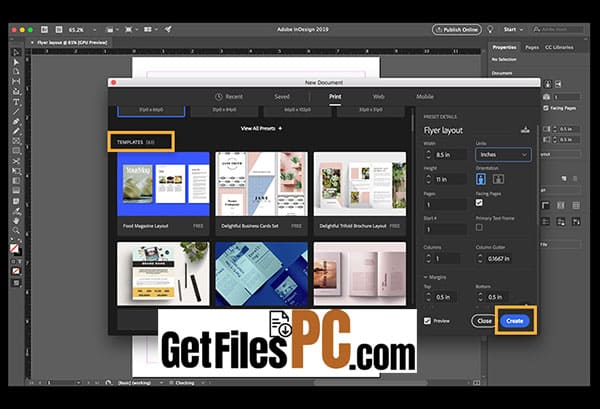Click the GPU performance rocket icon
The image size is (600, 409).
point(168,29)
